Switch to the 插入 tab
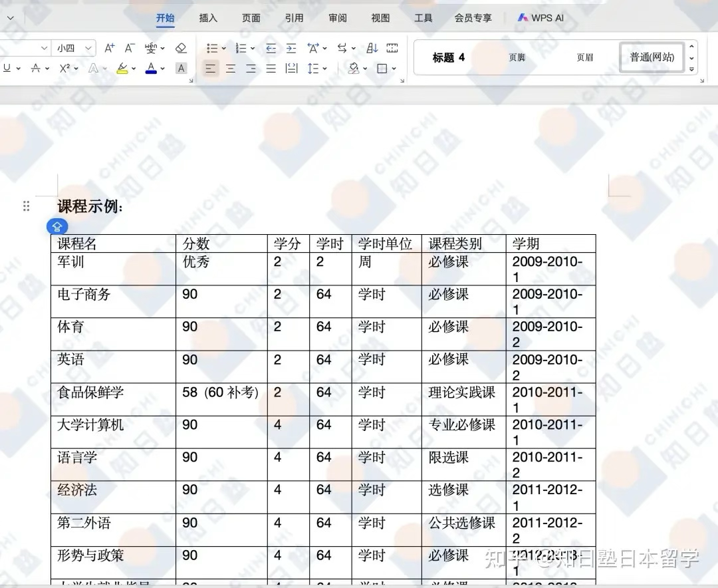Image resolution: width=718 pixels, height=588 pixels. pyautogui.click(x=208, y=18)
